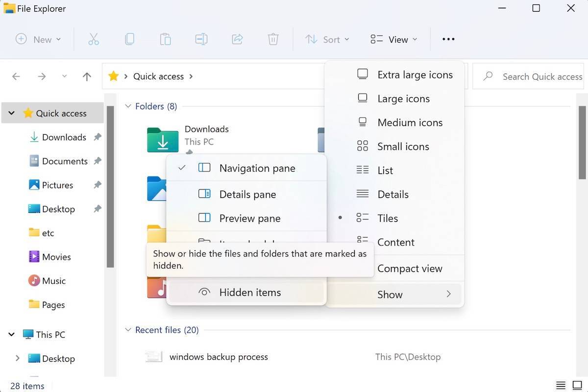
Task: Open the three-dot See more menu
Action: pyautogui.click(x=448, y=39)
